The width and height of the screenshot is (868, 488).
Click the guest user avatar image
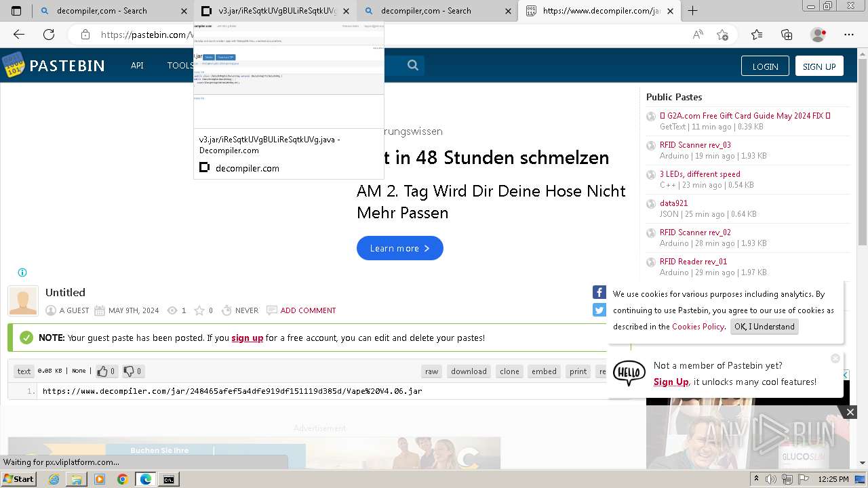tap(23, 301)
